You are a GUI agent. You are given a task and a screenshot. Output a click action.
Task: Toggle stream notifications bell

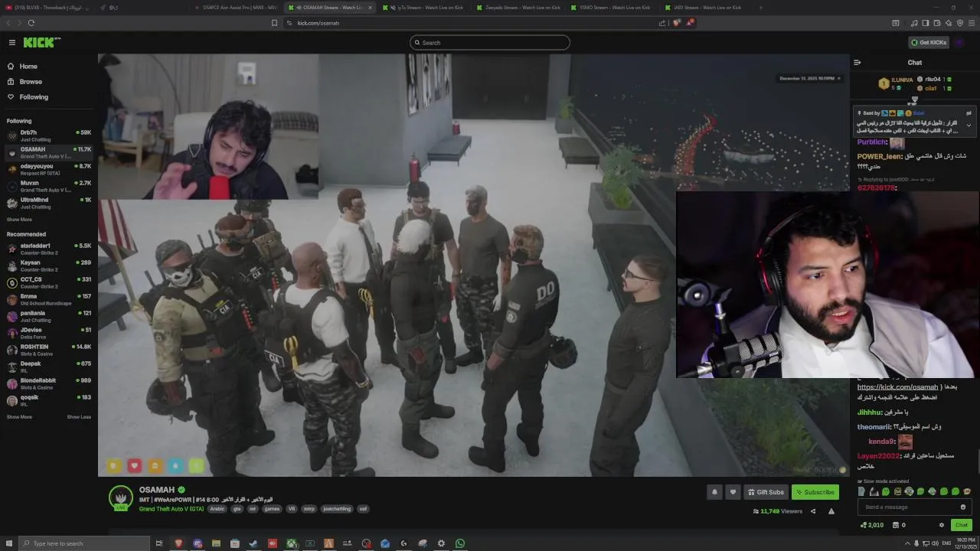[714, 492]
